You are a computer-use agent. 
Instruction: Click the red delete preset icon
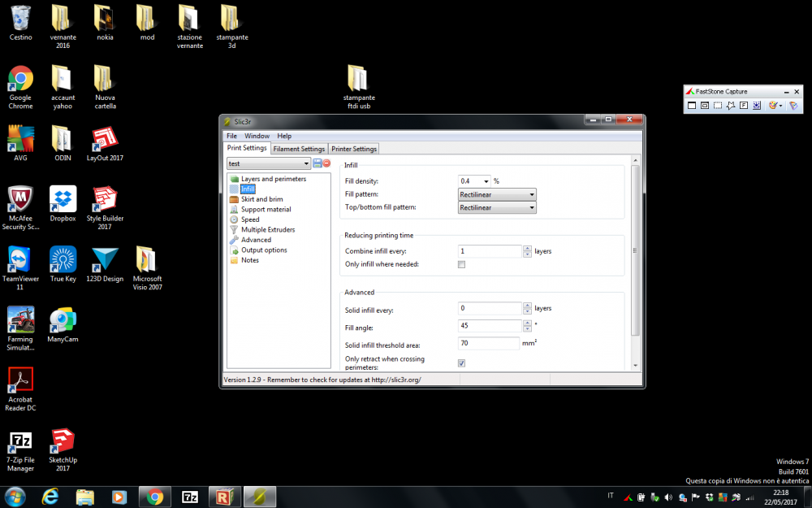[326, 163]
